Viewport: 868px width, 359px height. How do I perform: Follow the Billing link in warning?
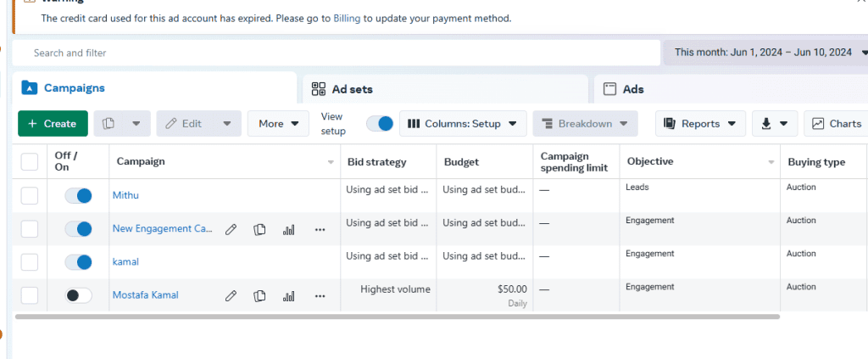point(347,19)
